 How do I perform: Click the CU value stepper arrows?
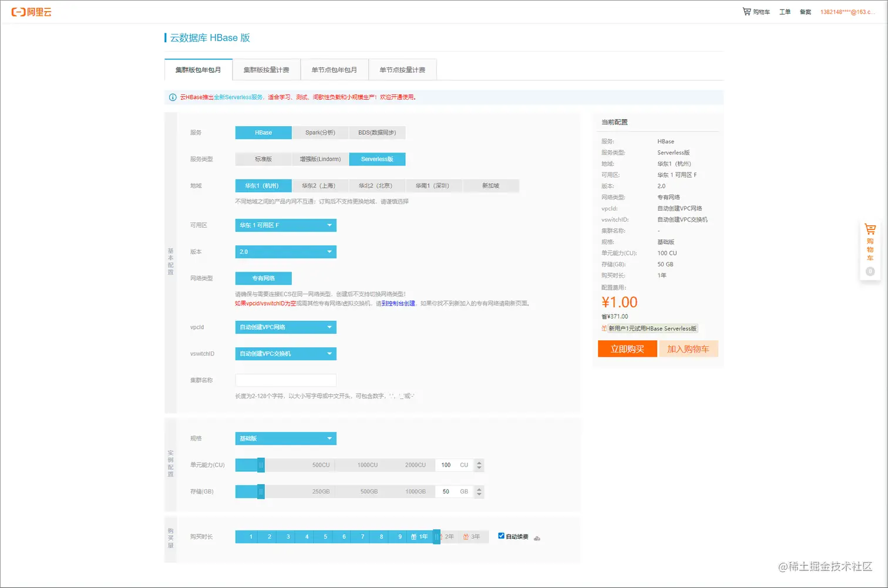point(479,465)
